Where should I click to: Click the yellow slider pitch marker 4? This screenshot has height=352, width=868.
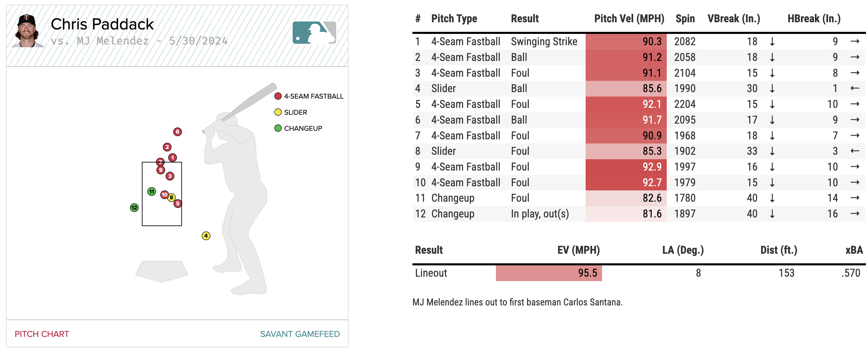206,236
